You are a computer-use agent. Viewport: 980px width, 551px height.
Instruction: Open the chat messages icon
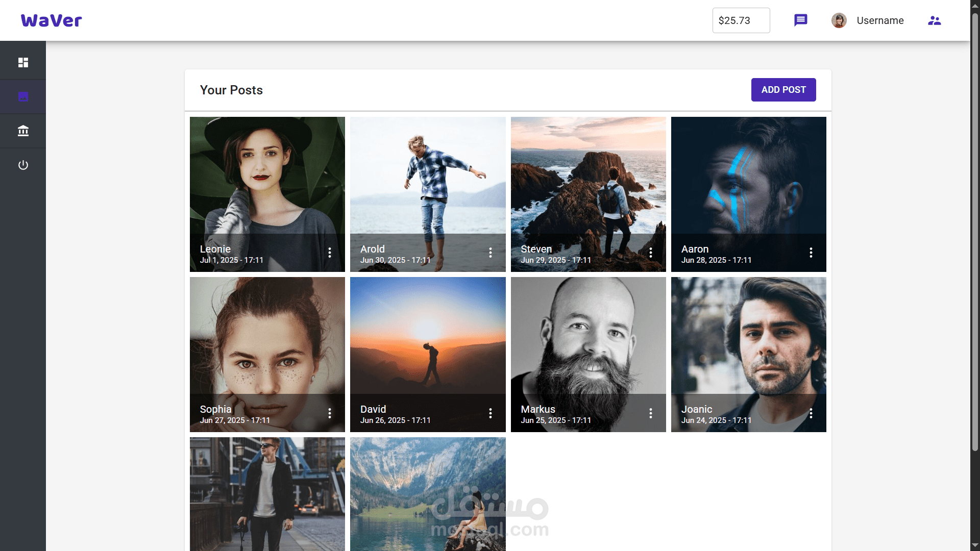coord(800,20)
